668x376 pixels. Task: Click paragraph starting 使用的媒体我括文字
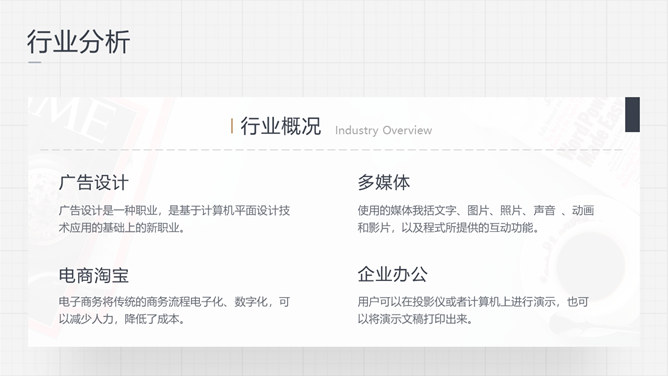coord(476,219)
